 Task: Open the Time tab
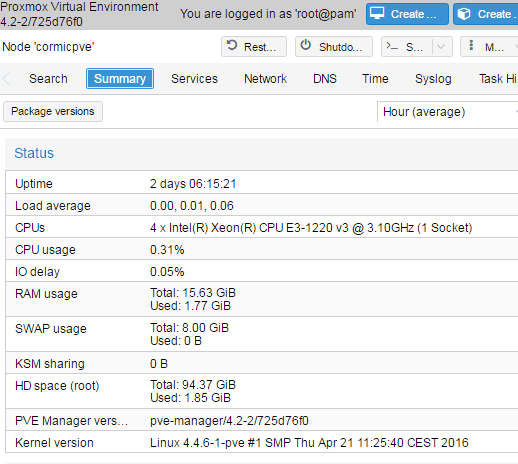pyautogui.click(x=375, y=79)
